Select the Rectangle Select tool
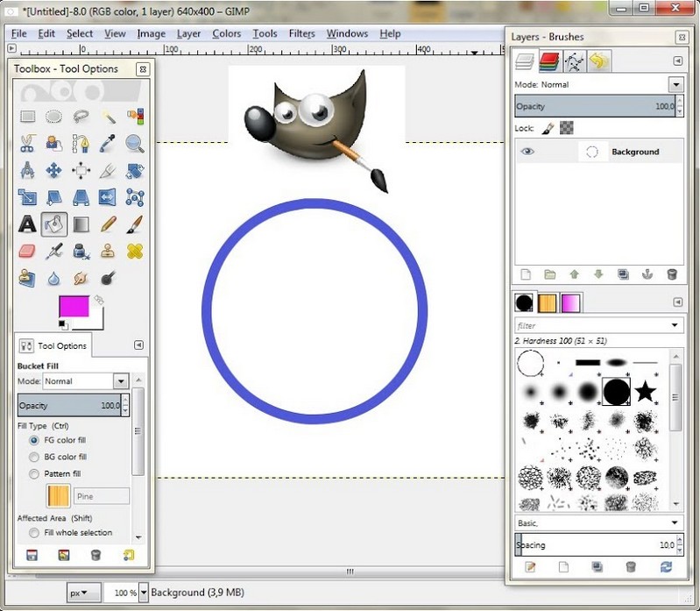 pyautogui.click(x=28, y=117)
